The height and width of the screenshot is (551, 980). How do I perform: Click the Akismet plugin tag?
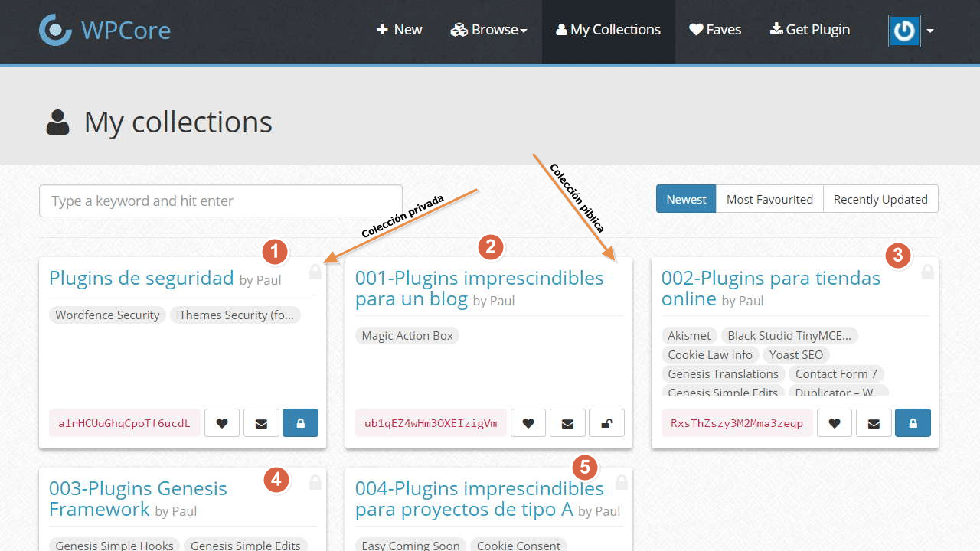coord(689,336)
